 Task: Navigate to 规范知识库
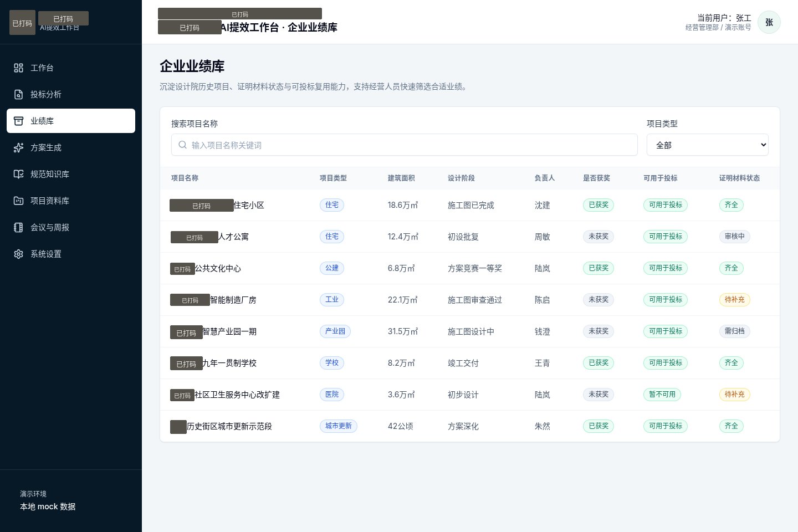(71, 174)
